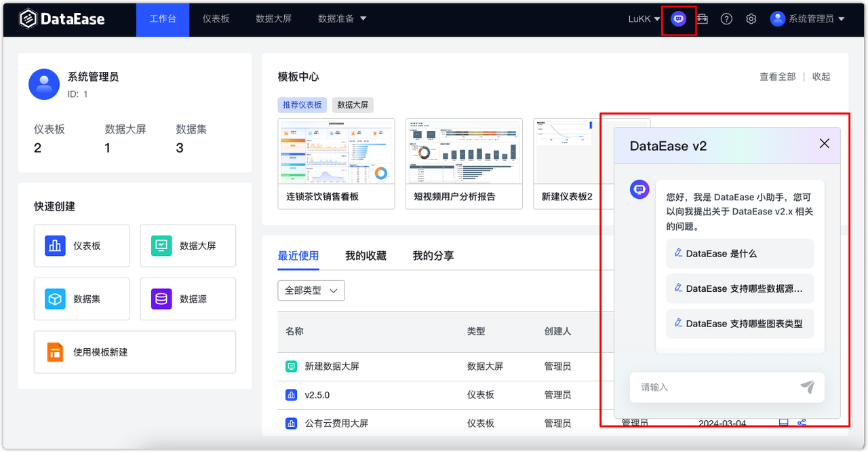Select the 推荐仪表板 filter pill
The width and height of the screenshot is (868, 452).
302,105
